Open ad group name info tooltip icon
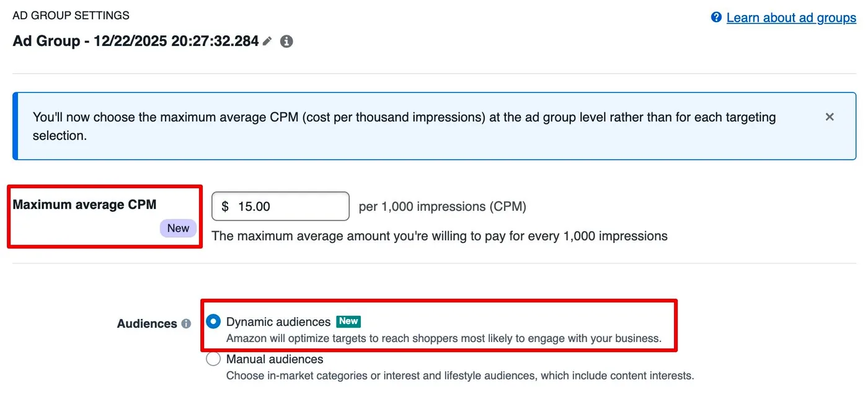 coord(286,42)
